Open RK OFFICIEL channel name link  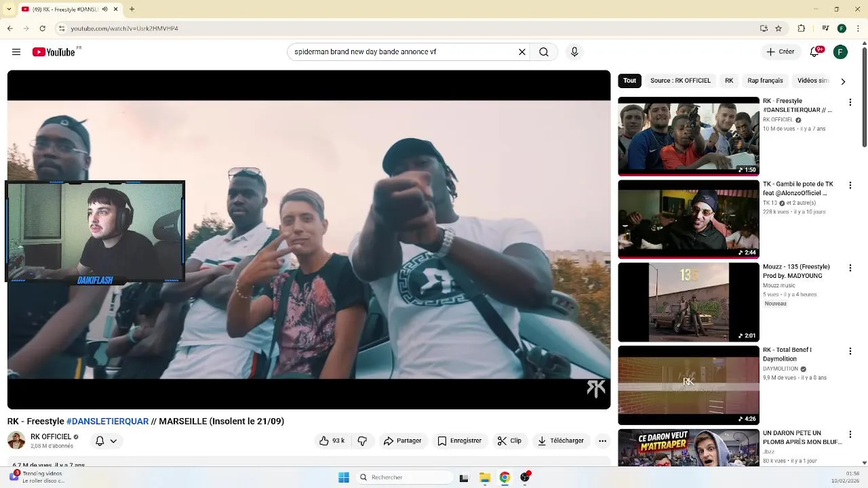[x=51, y=436]
